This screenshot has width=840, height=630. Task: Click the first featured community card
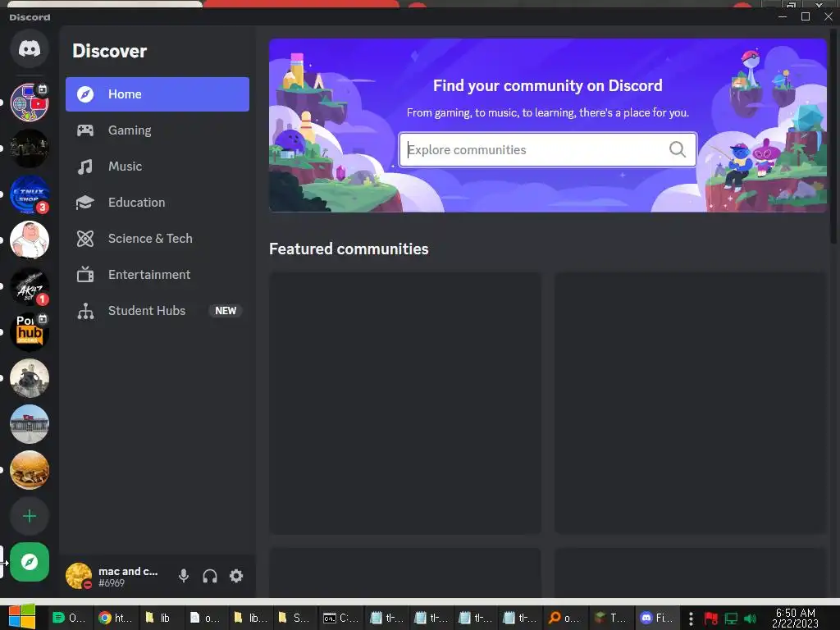pyautogui.click(x=405, y=403)
